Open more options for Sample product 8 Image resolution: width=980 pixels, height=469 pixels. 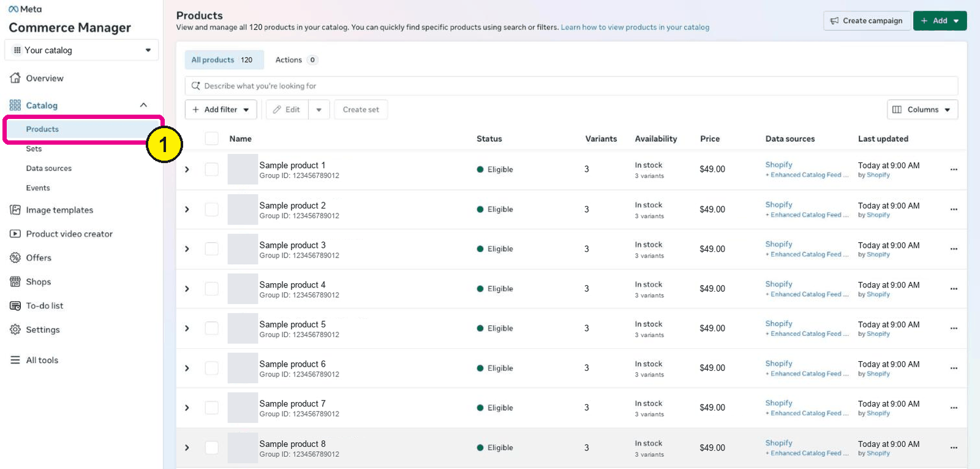click(x=954, y=448)
